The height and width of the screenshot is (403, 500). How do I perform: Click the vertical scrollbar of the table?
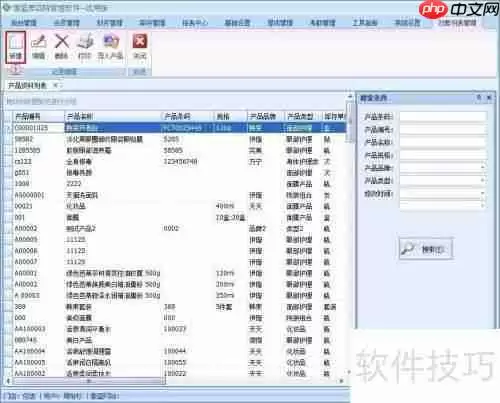(x=350, y=122)
